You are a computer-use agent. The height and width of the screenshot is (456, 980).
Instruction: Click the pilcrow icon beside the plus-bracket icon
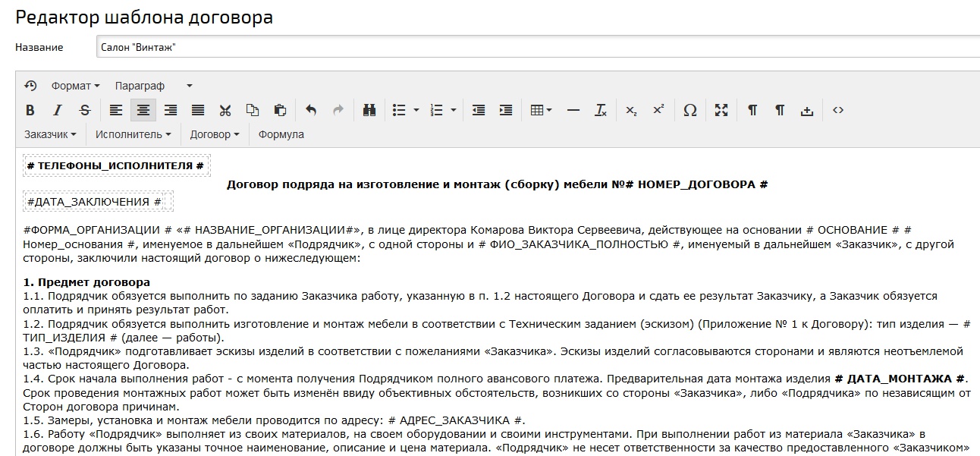click(x=780, y=111)
